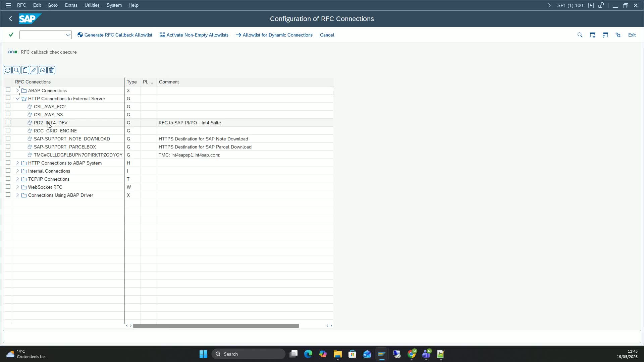644x362 pixels.
Task: Click the Change pencil icon
Action: click(34, 70)
